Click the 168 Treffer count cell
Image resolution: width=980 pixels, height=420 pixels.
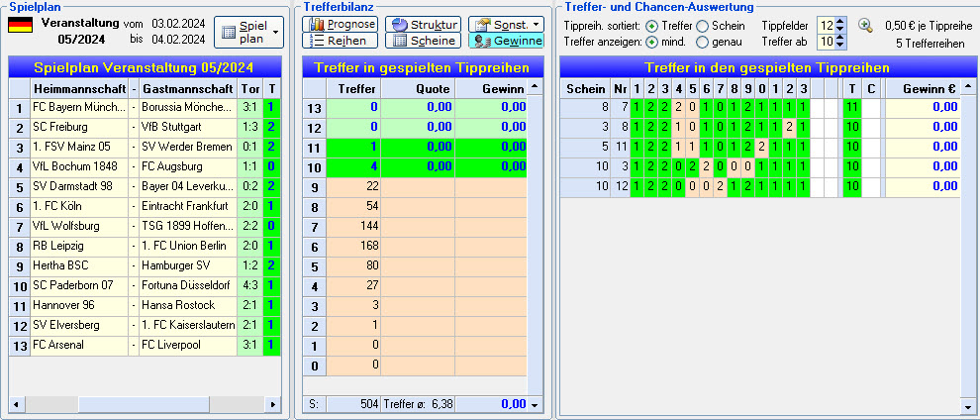point(353,247)
